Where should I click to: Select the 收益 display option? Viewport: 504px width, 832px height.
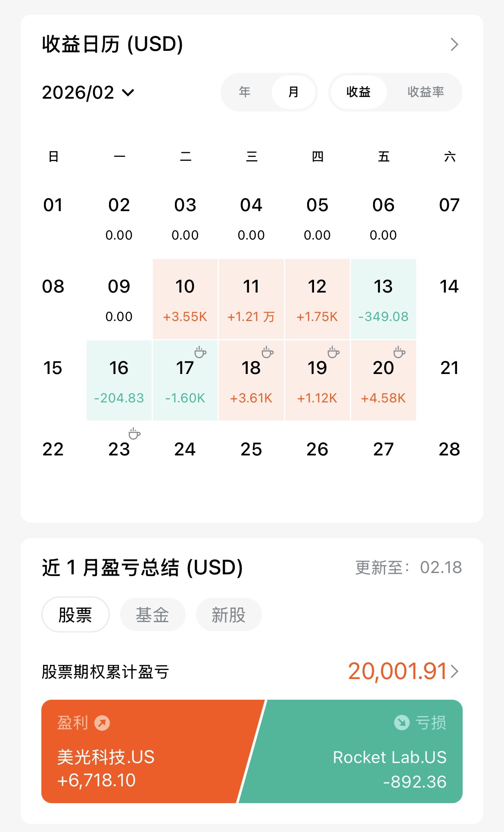click(358, 92)
